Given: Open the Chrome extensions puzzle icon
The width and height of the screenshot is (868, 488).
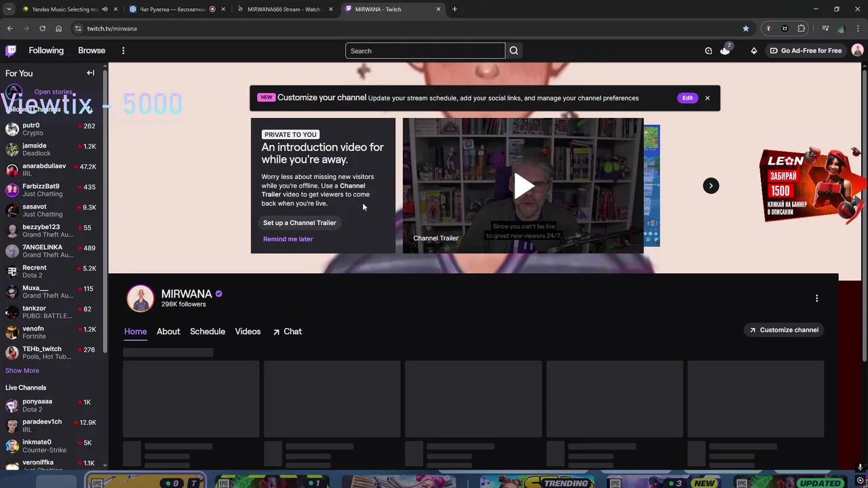Looking at the screenshot, I should click(802, 28).
